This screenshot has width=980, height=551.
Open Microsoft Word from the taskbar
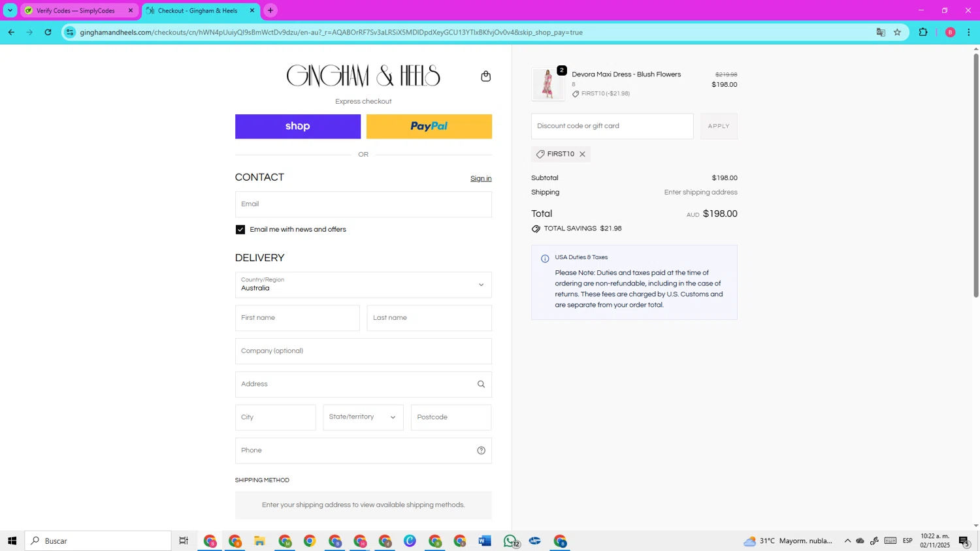coord(484,541)
